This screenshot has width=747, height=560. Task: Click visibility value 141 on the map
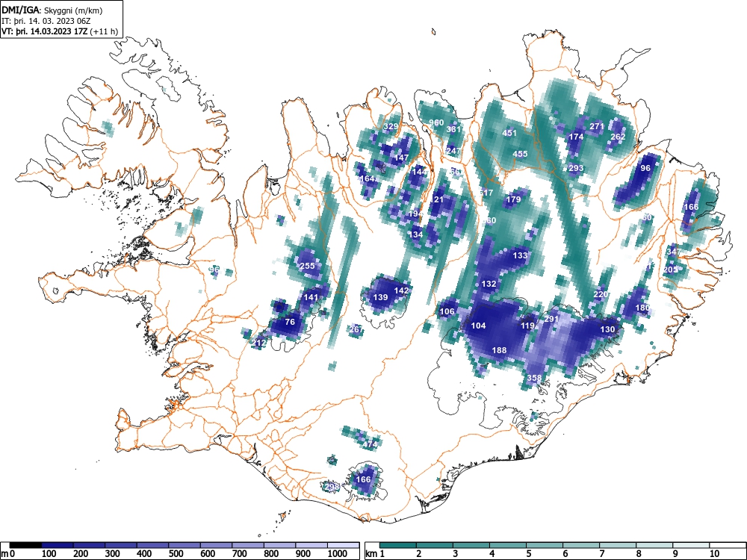(x=311, y=297)
